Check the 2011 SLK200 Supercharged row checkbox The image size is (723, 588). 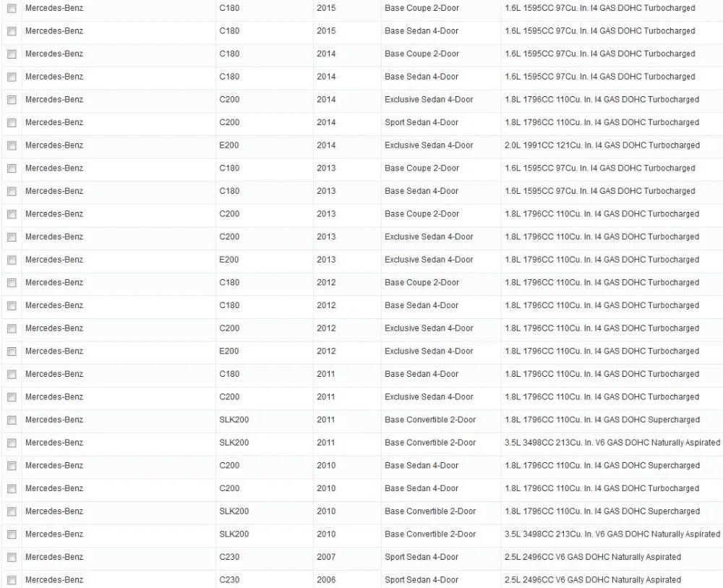12,420
